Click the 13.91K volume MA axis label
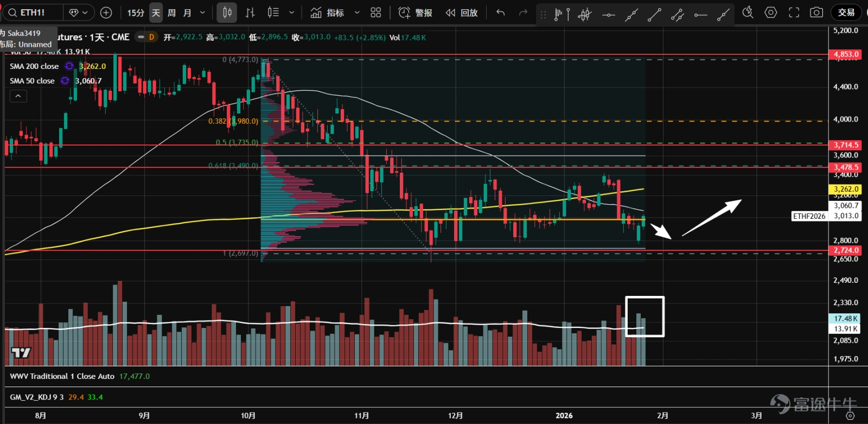This screenshot has height=424, width=868. [x=845, y=329]
